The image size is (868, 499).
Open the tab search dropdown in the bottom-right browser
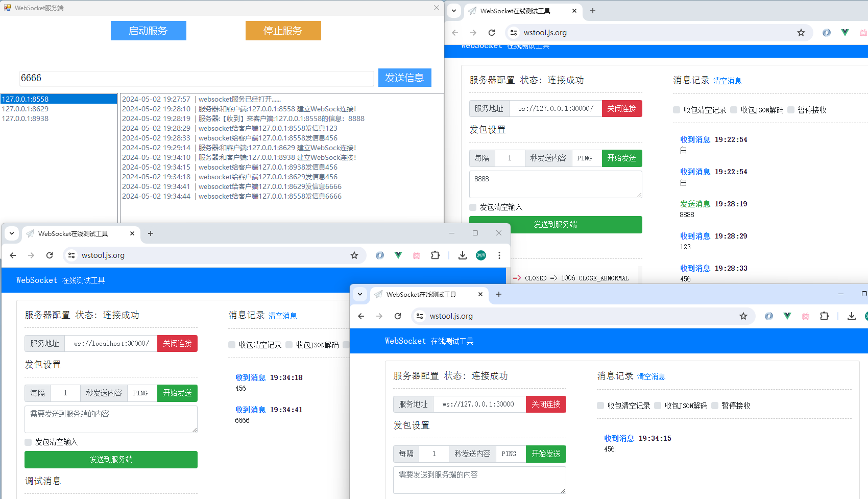[360, 294]
